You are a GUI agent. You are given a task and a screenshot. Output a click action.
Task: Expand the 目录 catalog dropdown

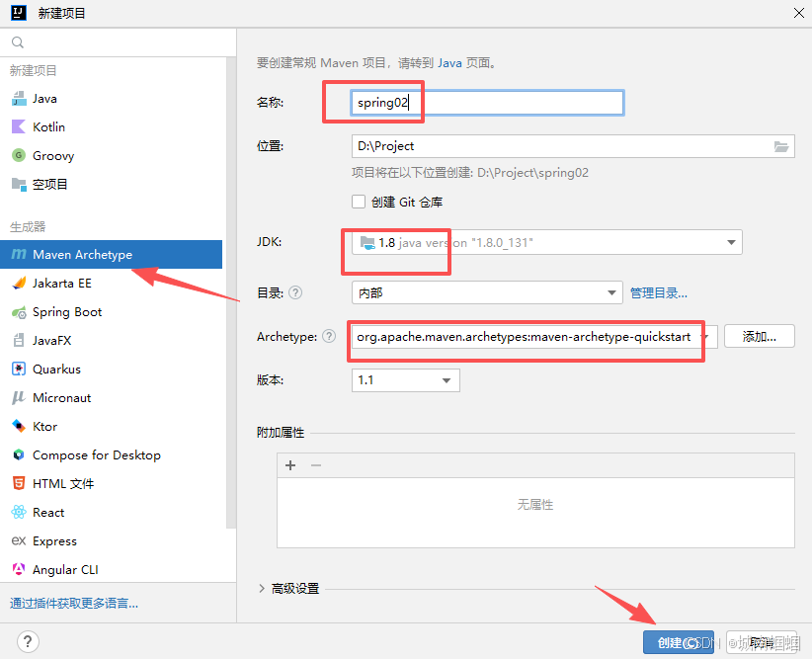(x=612, y=292)
